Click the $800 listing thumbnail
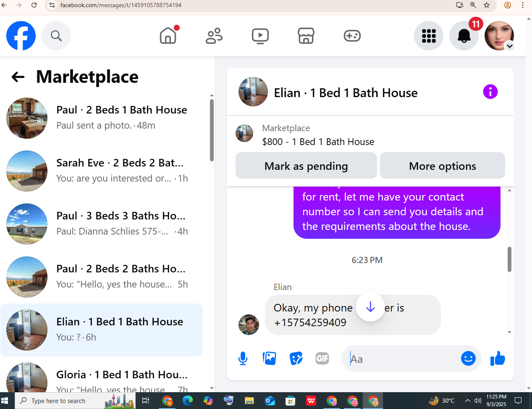Screen dimensions: 532x409 244,133
